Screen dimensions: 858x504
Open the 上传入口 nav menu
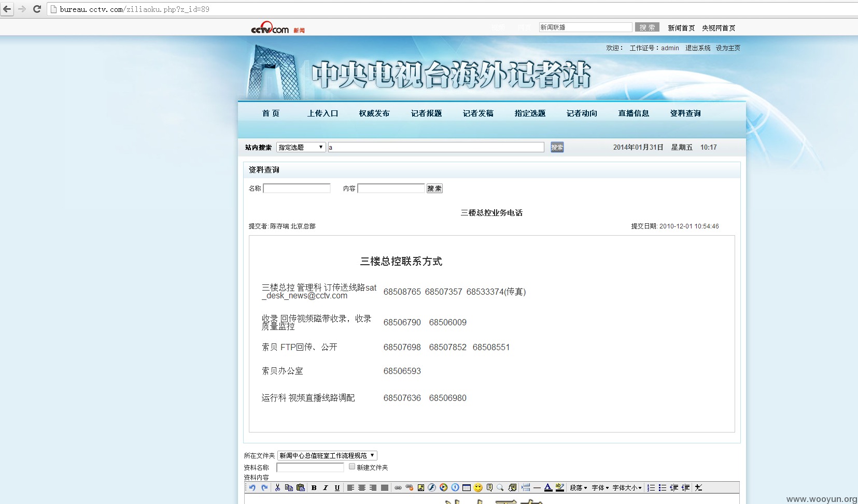322,113
